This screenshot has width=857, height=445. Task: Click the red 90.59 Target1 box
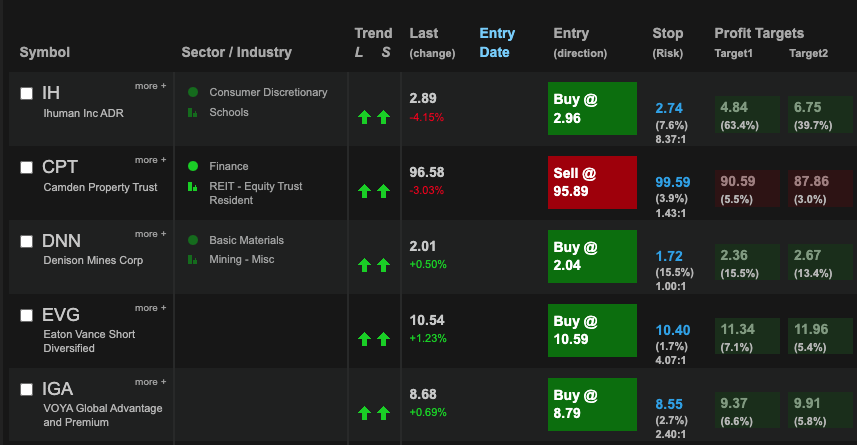coord(747,189)
